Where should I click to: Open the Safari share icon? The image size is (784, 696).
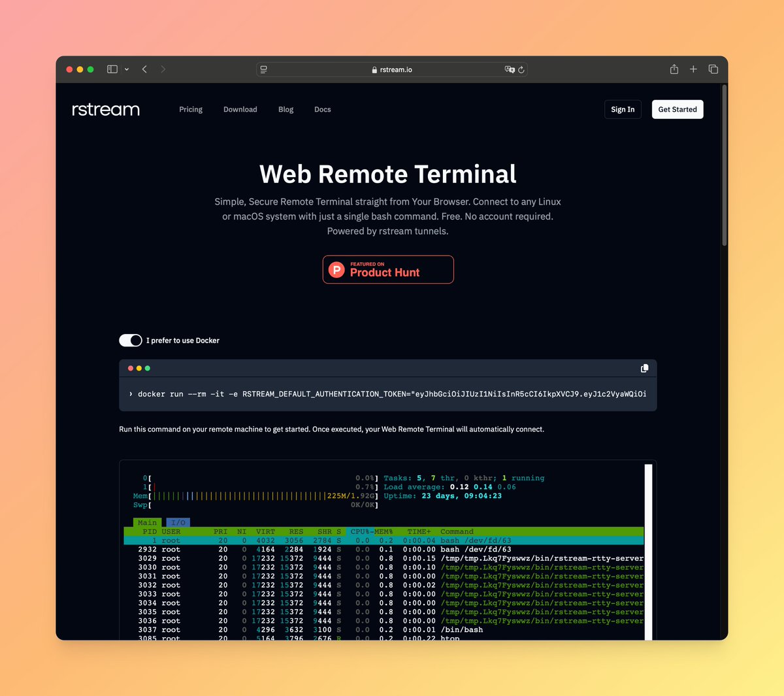click(674, 69)
